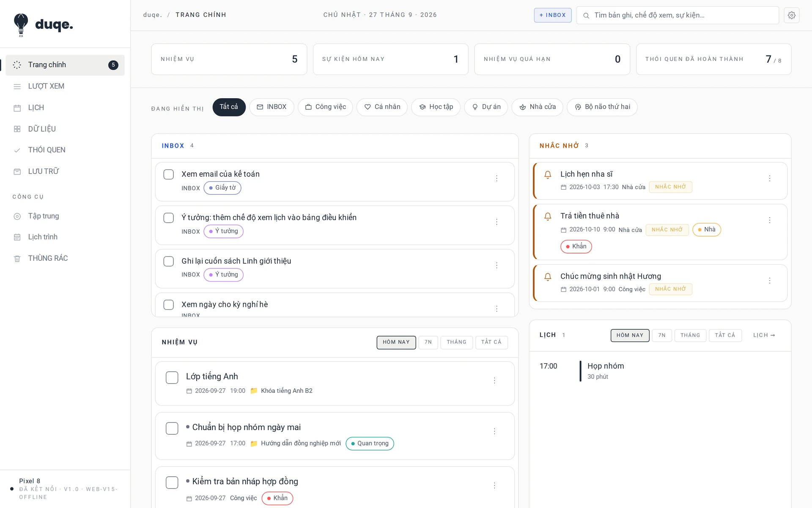Click the bell icon on Lịch hẹn nha sĩ

(x=548, y=174)
